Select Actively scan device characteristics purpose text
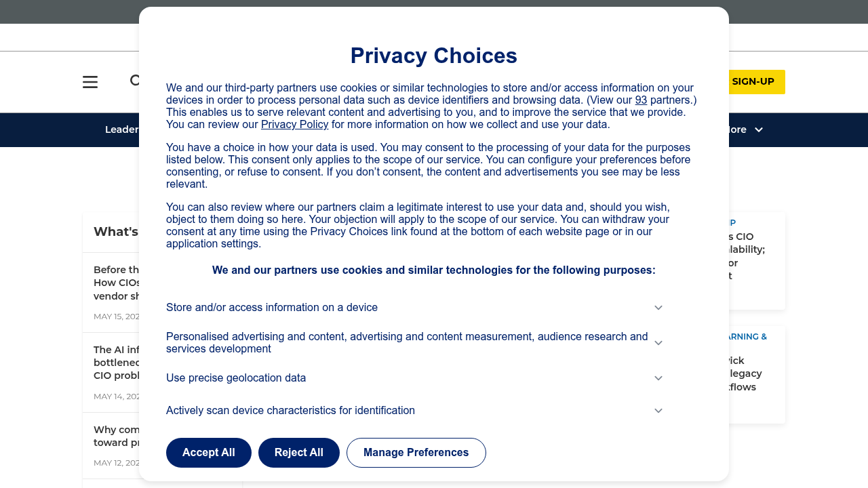868x488 pixels. 290,411
